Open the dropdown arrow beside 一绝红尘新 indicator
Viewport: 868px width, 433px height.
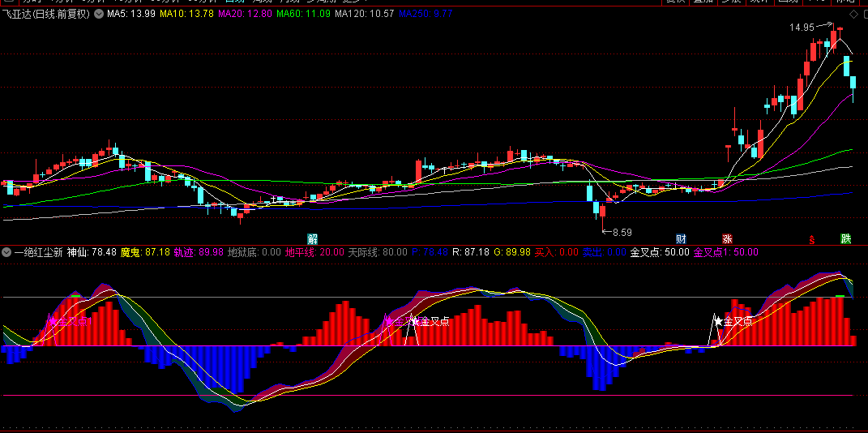pos(6,252)
